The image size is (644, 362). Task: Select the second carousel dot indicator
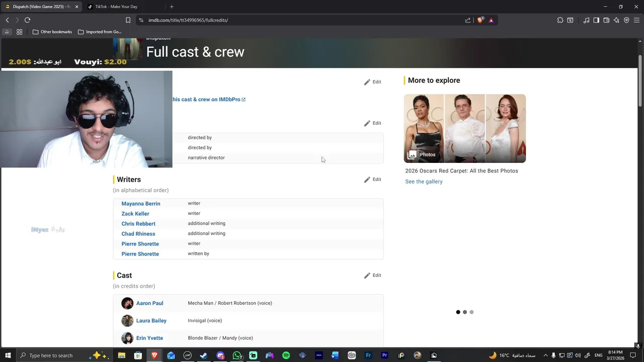pos(465,312)
